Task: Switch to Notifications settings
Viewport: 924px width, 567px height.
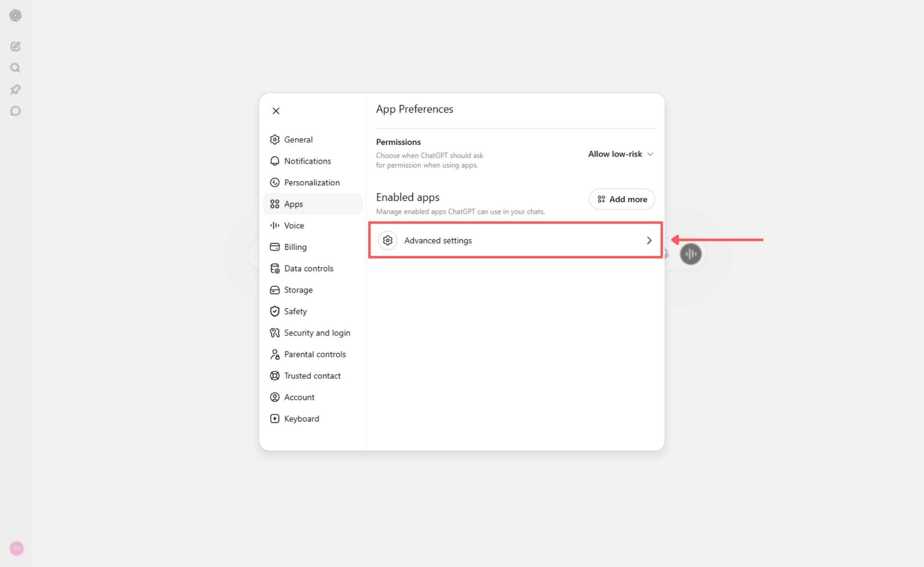Action: 313,161
